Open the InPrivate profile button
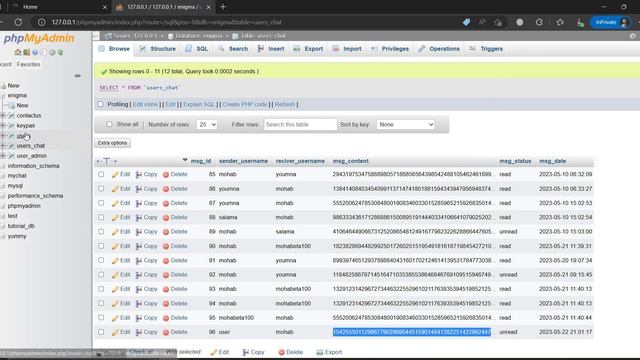The image size is (640, 360). [610, 22]
